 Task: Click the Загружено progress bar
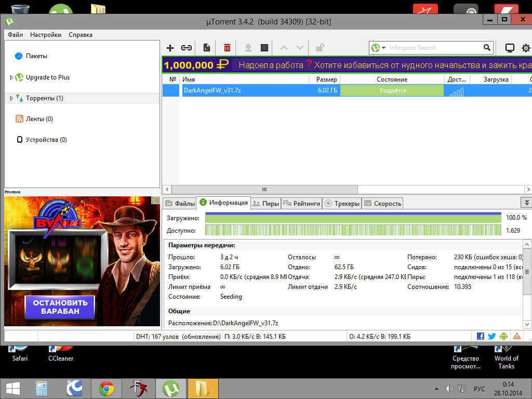tap(353, 218)
